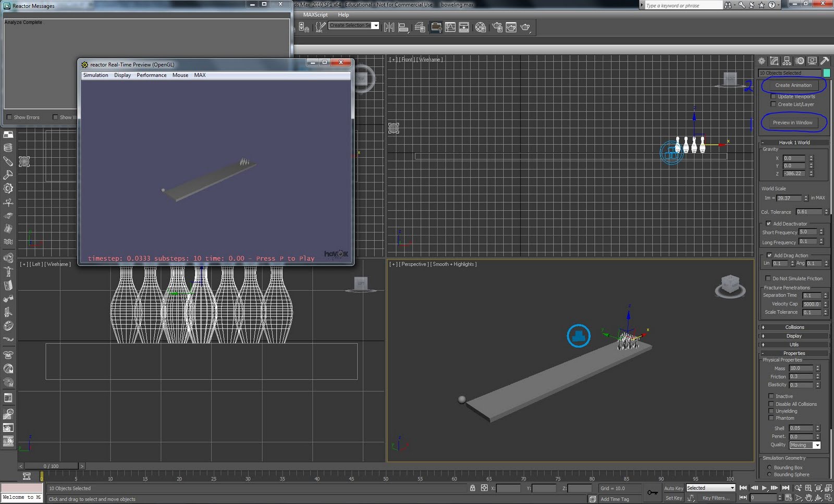Select the Mirror tool on the main toolbar
Viewport: 834px width, 504px height.
388,27
